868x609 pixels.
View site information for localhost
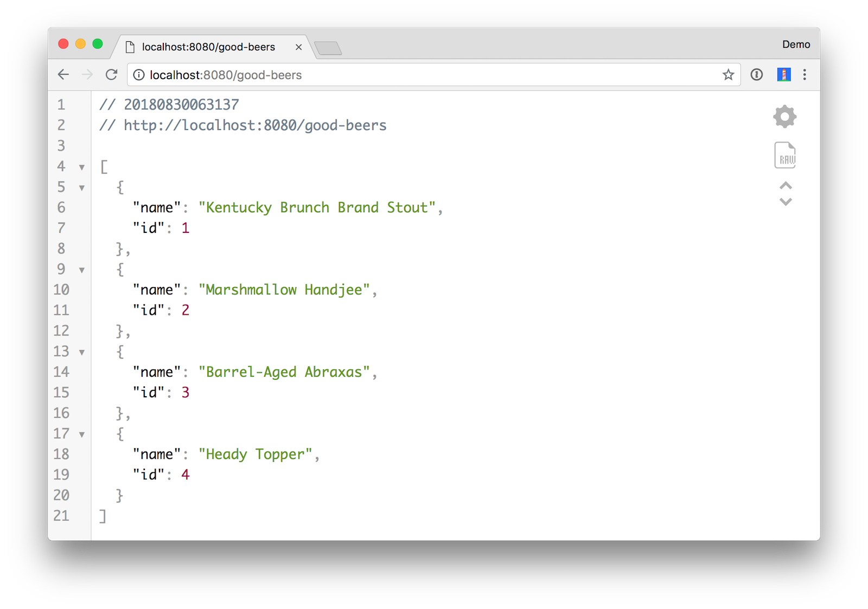(x=139, y=75)
